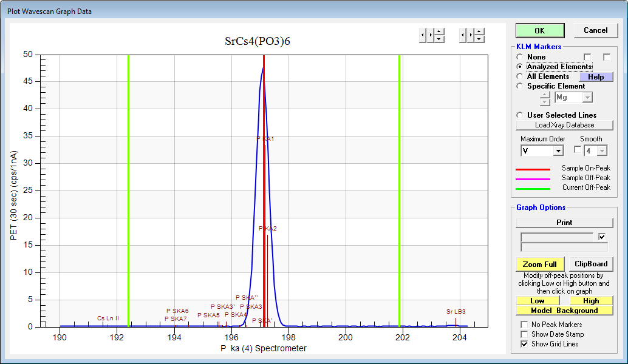Click up arrow in first graph spinner group

click(x=439, y=32)
